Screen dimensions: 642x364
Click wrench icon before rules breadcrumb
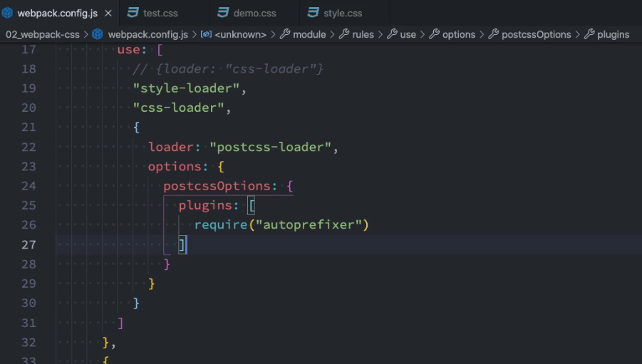[344, 34]
